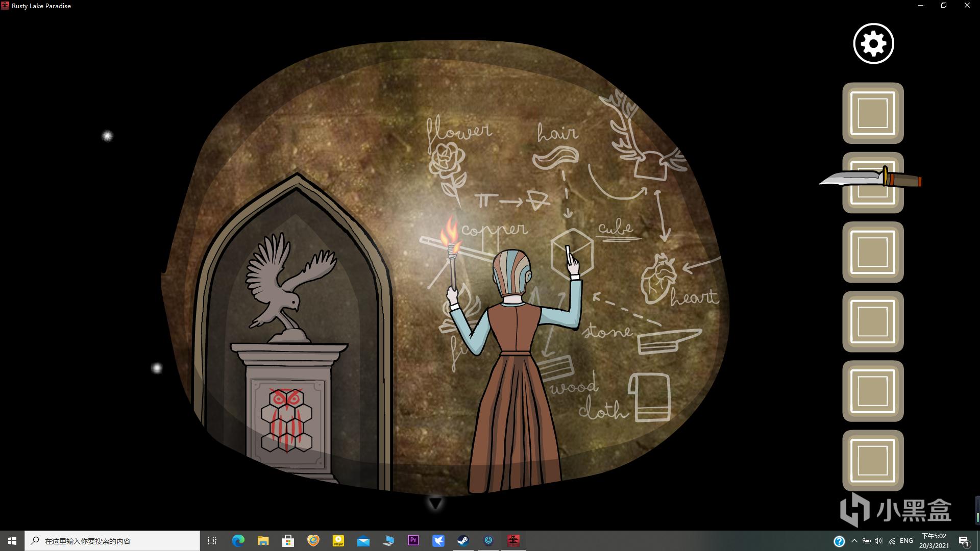Click the red owl hexagon panel
980x551 pixels.
[x=287, y=420]
